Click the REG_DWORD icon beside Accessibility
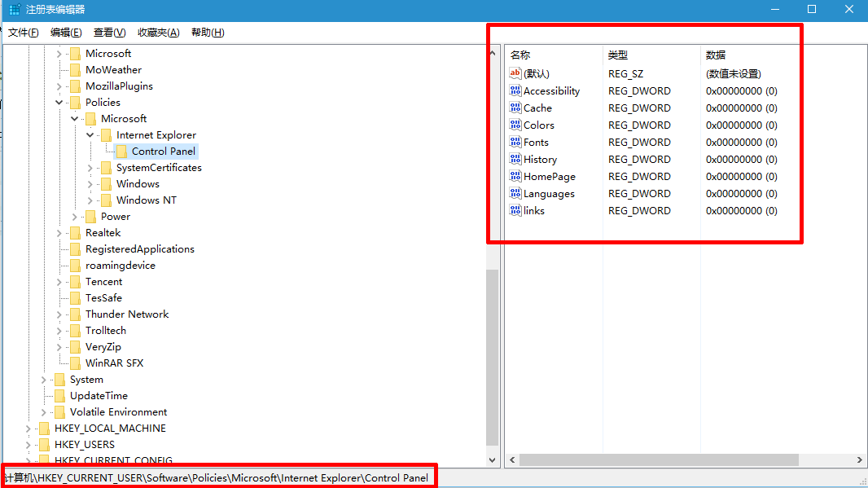 pyautogui.click(x=515, y=90)
